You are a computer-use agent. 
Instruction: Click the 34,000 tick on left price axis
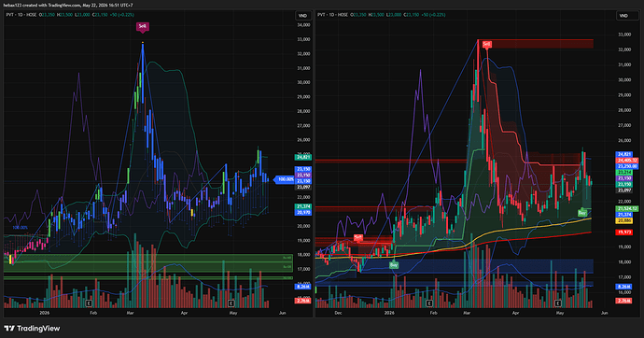(x=303, y=25)
